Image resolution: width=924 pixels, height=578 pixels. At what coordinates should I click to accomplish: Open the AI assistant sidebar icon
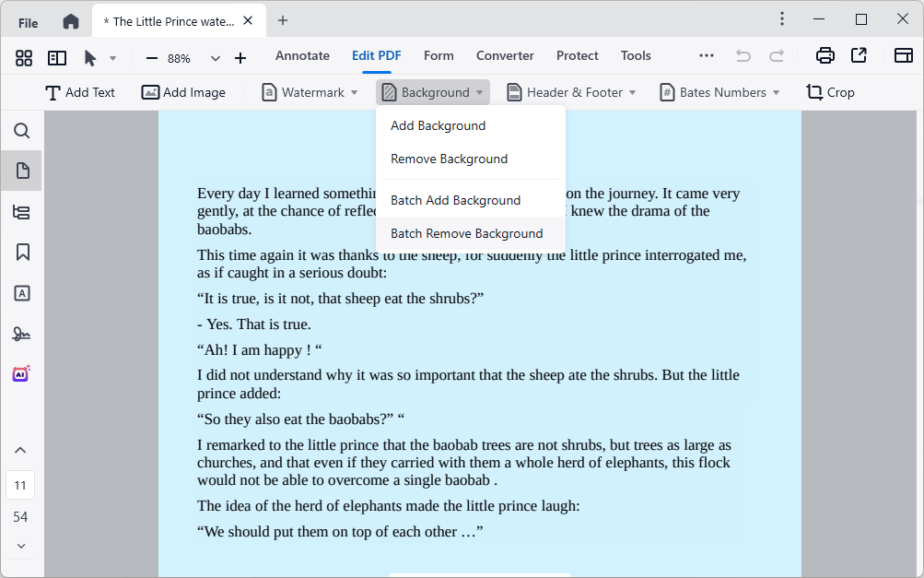[x=21, y=373]
